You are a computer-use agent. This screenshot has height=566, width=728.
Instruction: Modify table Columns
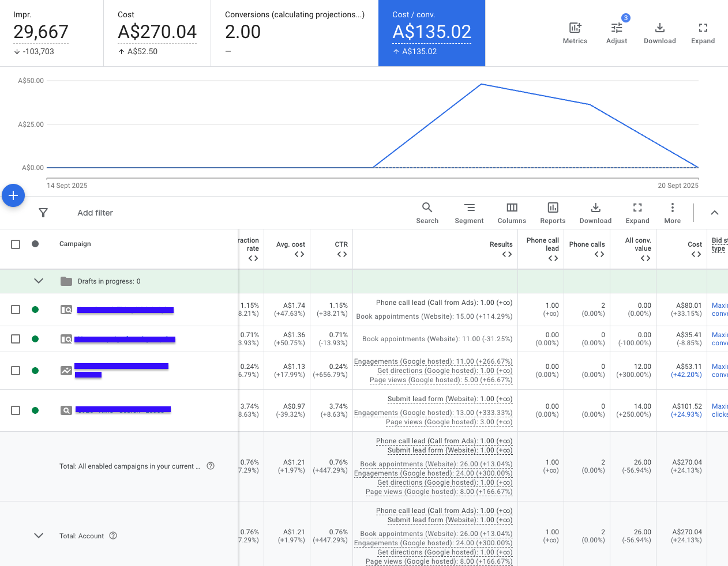coord(512,213)
